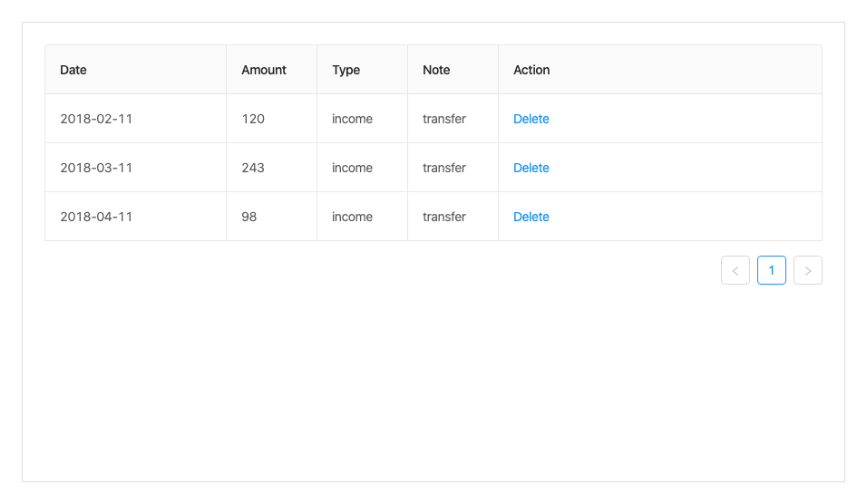
Task: Select the 2018-02-11 date cell
Action: 96,119
